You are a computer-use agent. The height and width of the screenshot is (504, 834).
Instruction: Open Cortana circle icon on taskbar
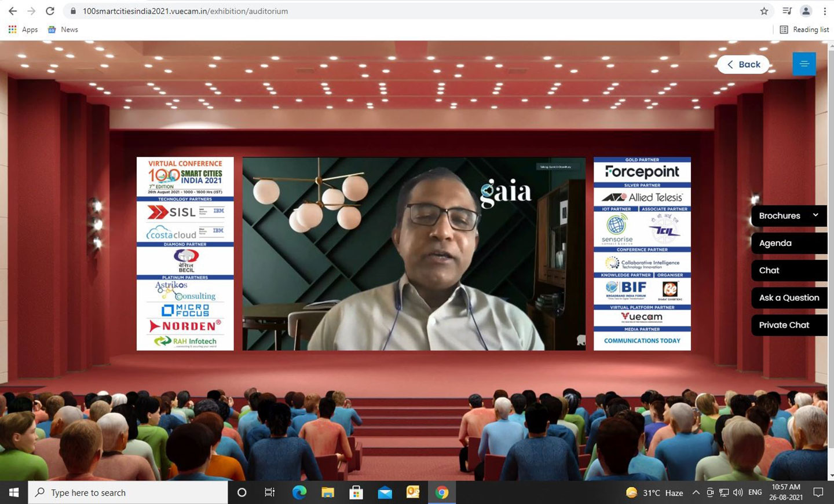[x=242, y=492]
